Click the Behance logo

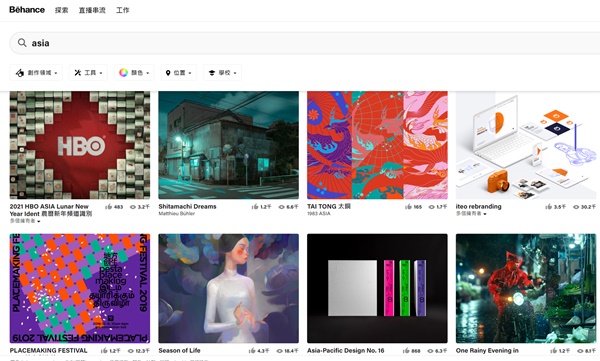click(x=27, y=10)
